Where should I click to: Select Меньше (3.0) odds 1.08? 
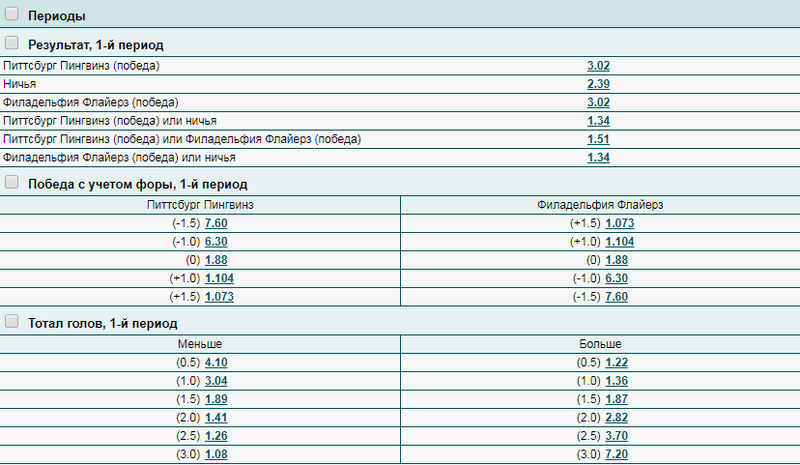[216, 454]
